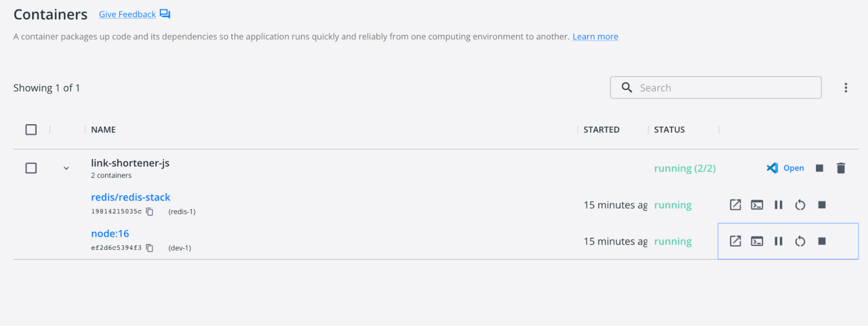Stop the redis-stack container
The image size is (868, 326).
tap(822, 205)
